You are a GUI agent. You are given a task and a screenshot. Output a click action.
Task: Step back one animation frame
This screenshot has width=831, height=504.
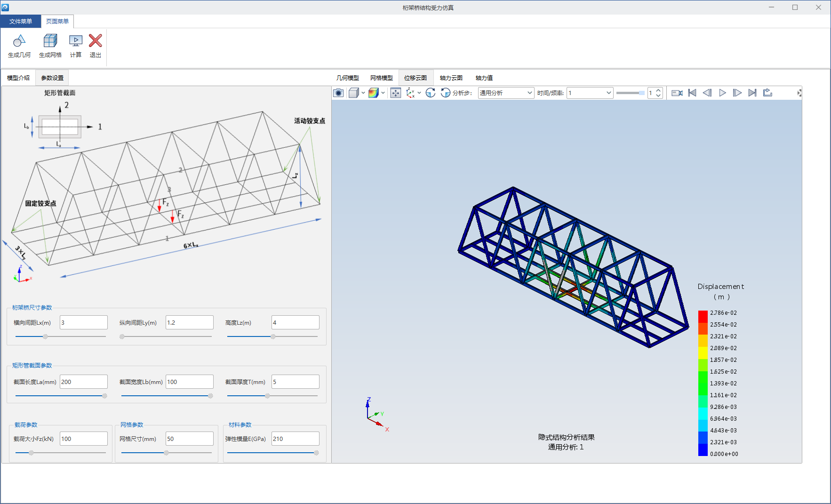coord(707,93)
